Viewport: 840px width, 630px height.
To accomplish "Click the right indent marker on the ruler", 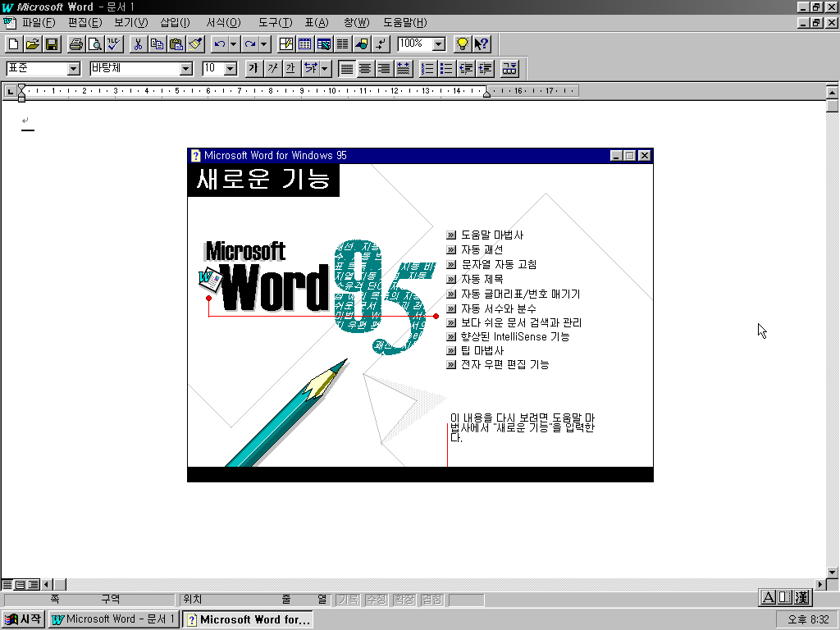I will click(x=486, y=94).
